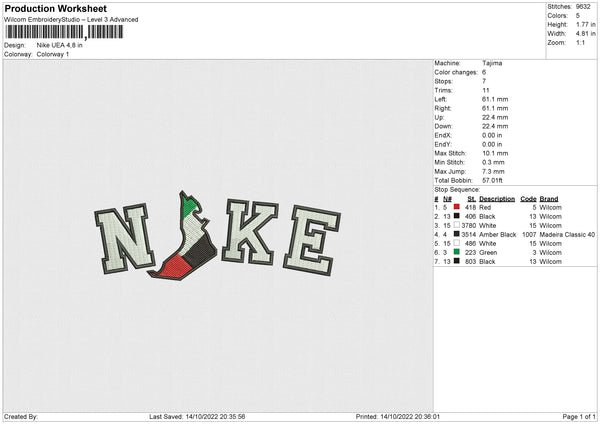The height and width of the screenshot is (424, 600).
Task: Select the 'Green' description text
Action: pyautogui.click(x=488, y=253)
